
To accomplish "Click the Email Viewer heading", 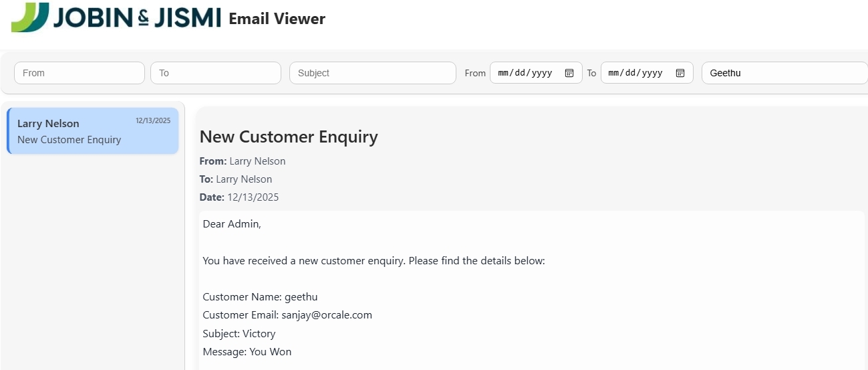I will [277, 19].
